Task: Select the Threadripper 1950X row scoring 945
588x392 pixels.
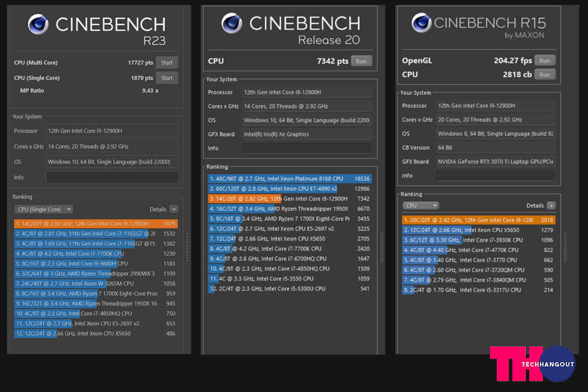Action: 96,303
